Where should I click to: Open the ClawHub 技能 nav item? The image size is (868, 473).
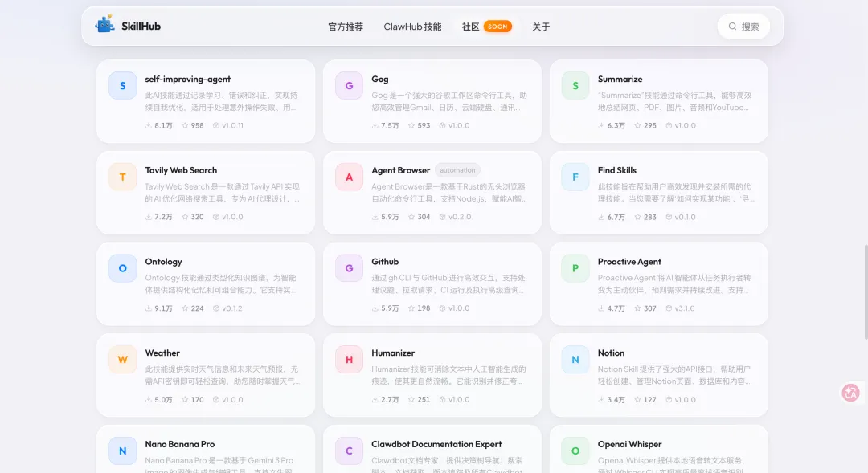point(412,27)
